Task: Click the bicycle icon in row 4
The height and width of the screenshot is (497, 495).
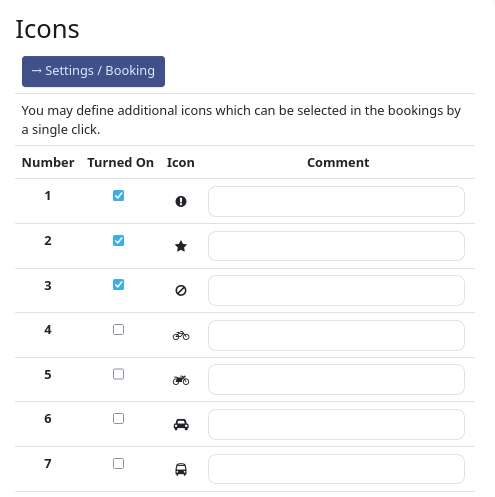Action: point(181,335)
